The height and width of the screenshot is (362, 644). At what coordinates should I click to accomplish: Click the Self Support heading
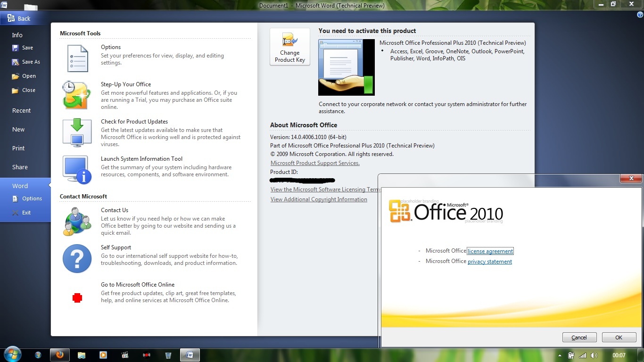pyautogui.click(x=116, y=247)
